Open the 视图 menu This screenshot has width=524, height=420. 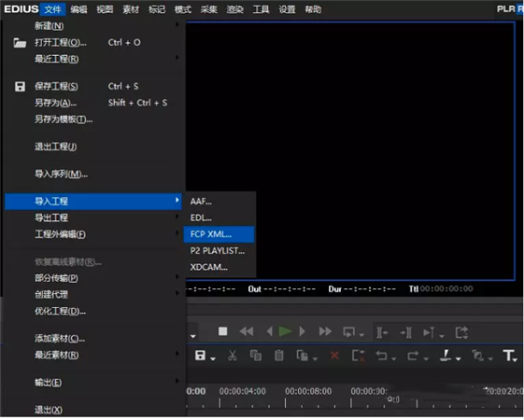[x=105, y=9]
